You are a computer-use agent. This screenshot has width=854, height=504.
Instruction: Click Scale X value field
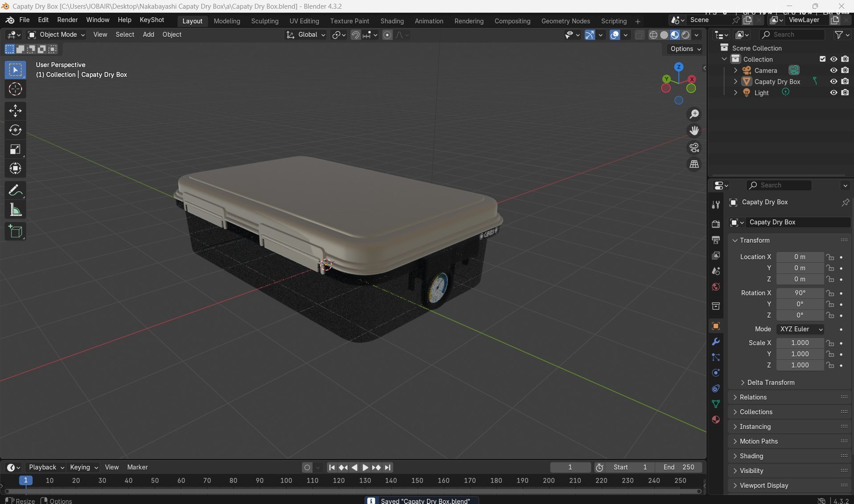800,343
